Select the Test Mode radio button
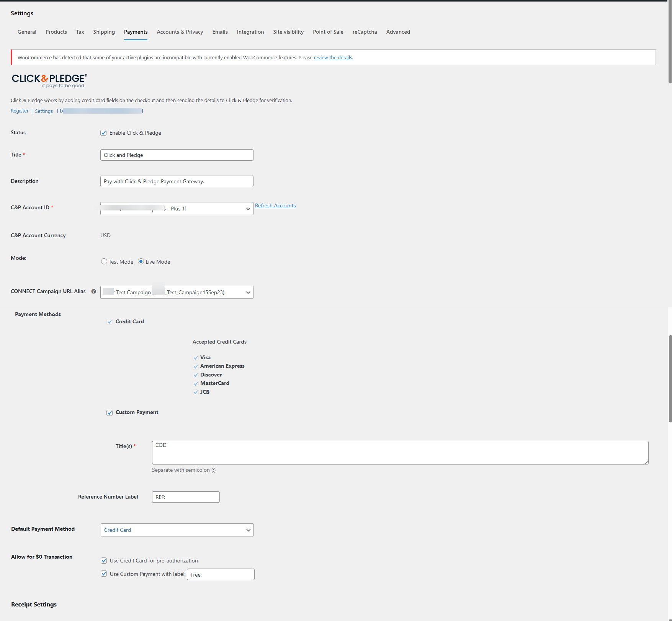The height and width of the screenshot is (621, 672). [104, 262]
